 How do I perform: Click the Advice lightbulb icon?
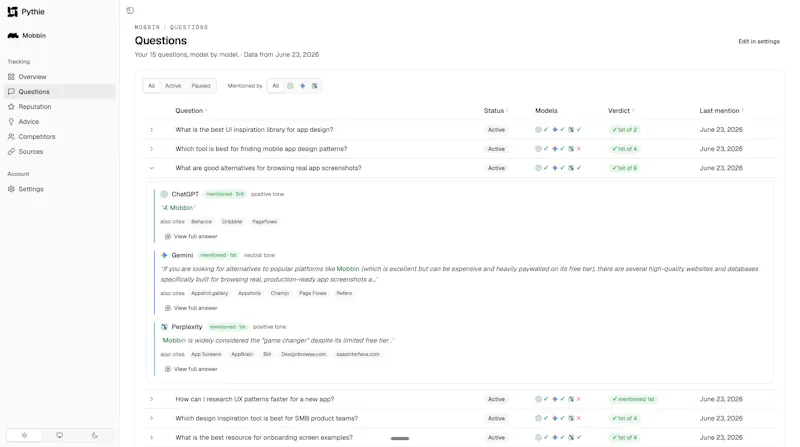pos(11,121)
